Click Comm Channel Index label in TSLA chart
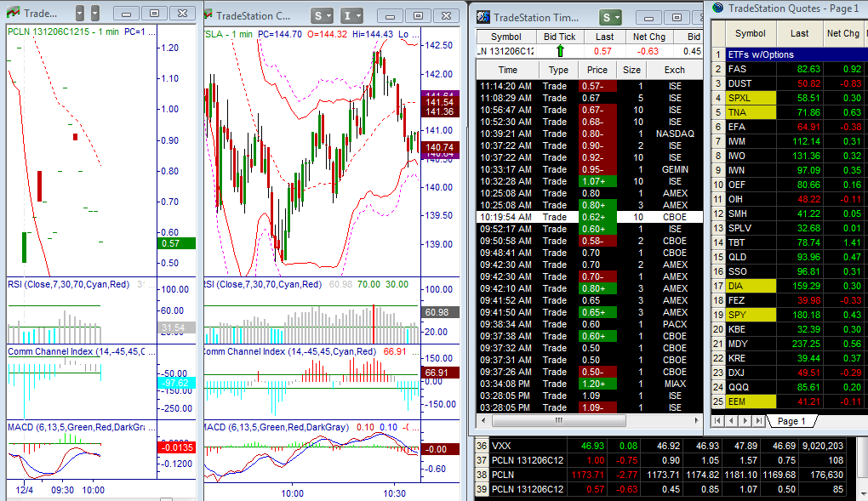 click(x=290, y=351)
